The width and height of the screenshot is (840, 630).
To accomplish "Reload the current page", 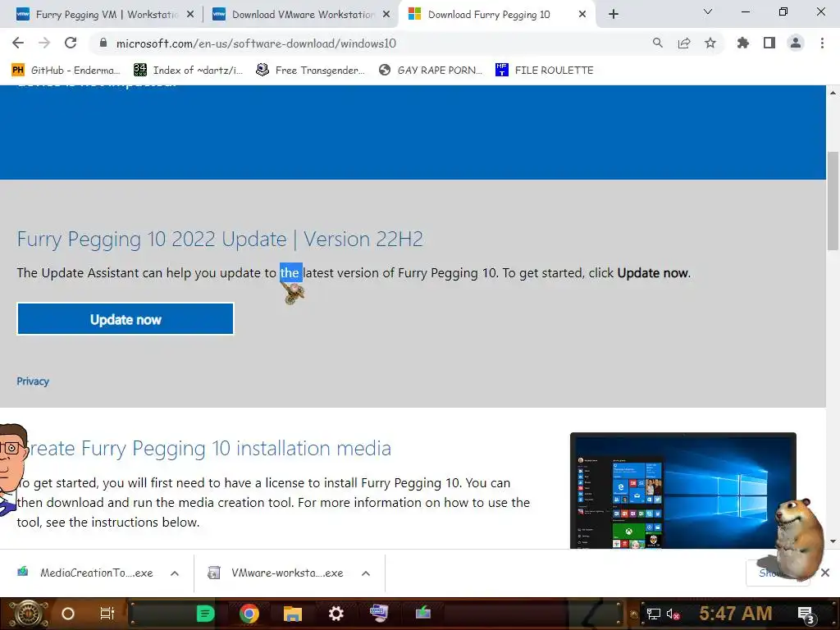I will coord(71,43).
